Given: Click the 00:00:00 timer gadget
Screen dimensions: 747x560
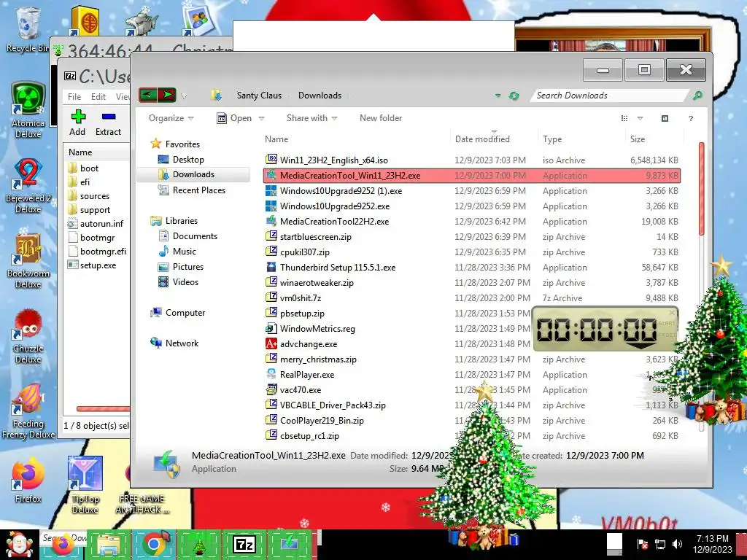Looking at the screenshot, I should click(605, 329).
